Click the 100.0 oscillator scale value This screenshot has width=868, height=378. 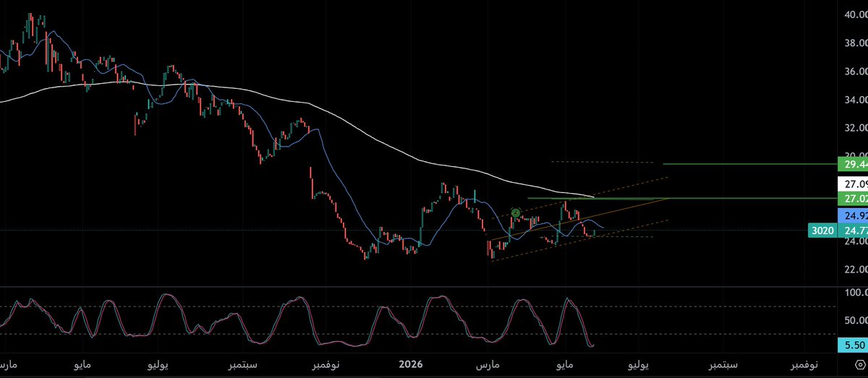tap(854, 293)
